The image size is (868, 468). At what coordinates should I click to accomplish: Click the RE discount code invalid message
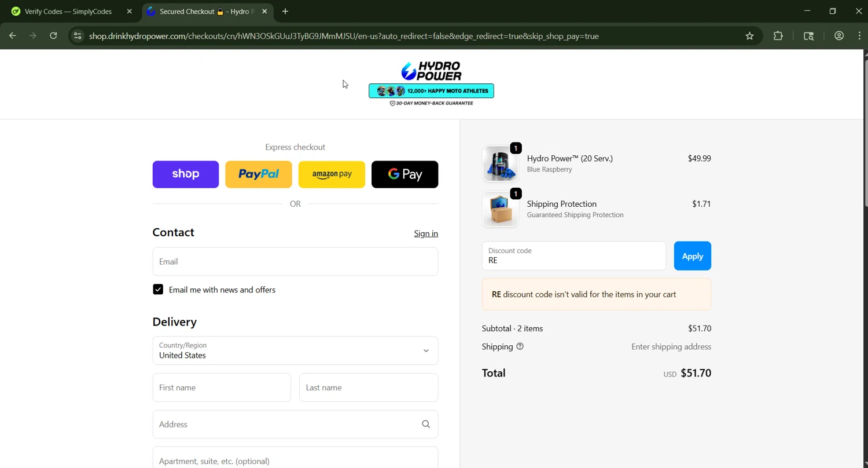click(x=597, y=294)
